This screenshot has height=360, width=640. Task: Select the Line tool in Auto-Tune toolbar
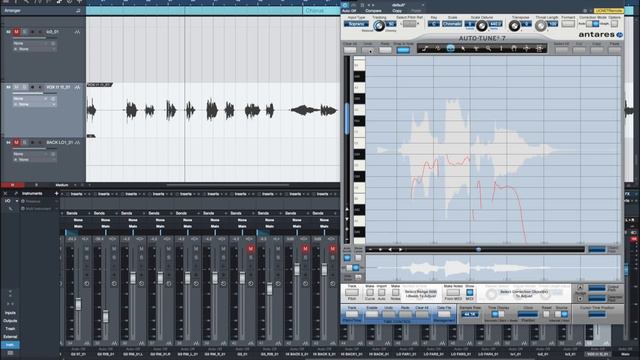(425, 49)
